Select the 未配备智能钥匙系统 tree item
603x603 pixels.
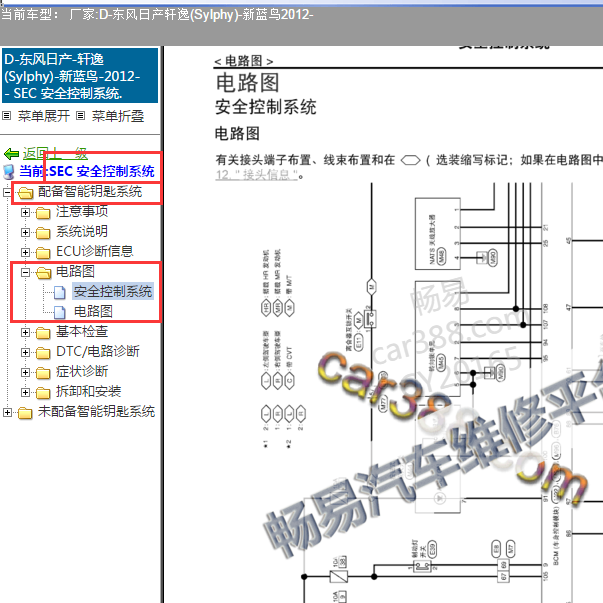pos(97,411)
